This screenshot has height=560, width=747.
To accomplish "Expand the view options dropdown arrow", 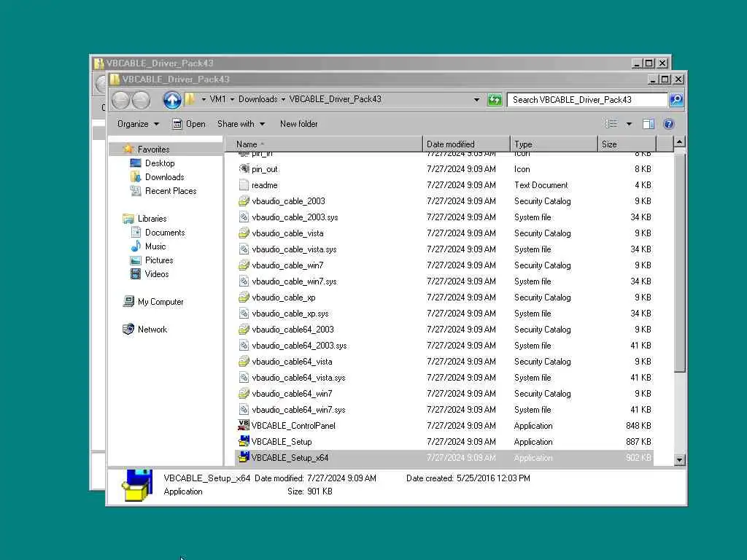I will coord(629,124).
